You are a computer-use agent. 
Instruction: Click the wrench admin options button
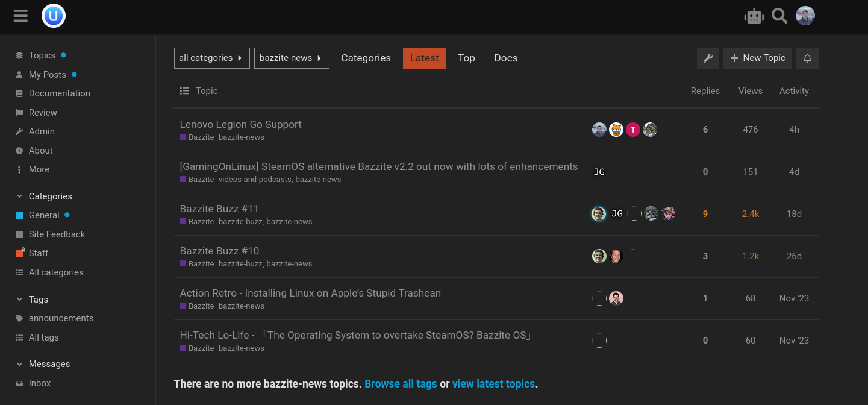pos(708,58)
